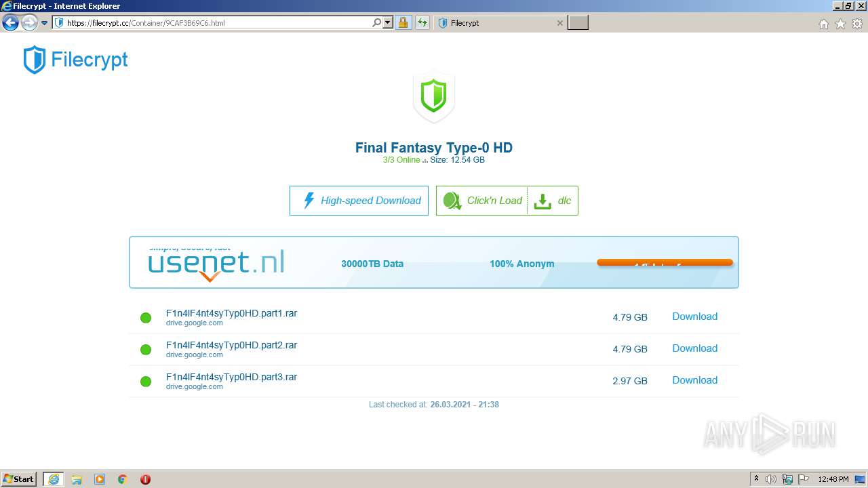Click the dlc download button
Image resolution: width=868 pixels, height=488 pixels.
coord(553,201)
